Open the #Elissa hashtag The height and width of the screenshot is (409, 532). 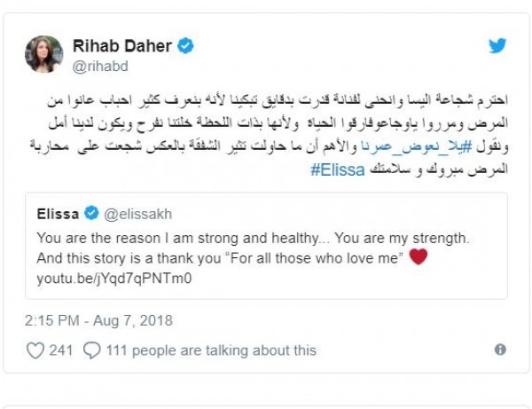pyautogui.click(x=339, y=168)
